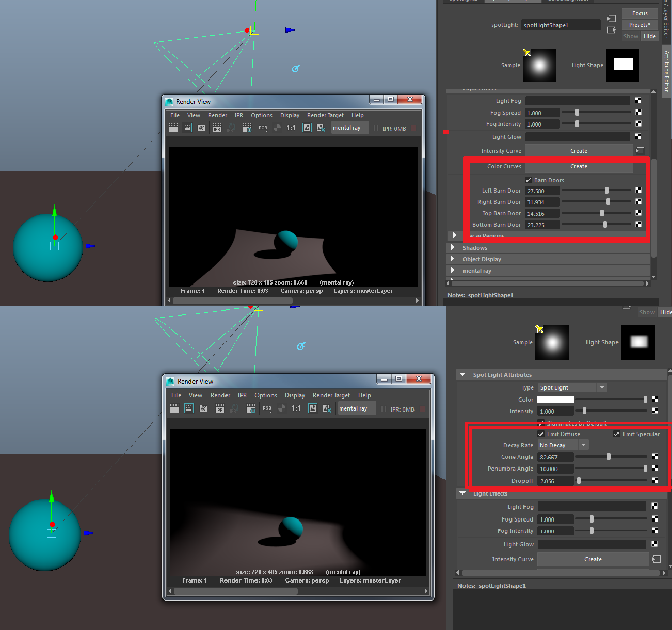The image size is (672, 630).
Task: Click Keep Image icon in upper Render View
Action: (307, 128)
